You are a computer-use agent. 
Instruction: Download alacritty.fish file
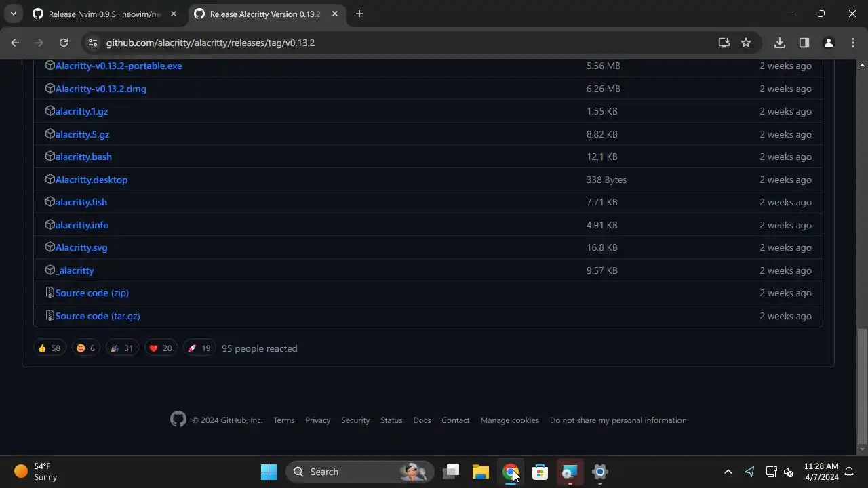pyautogui.click(x=81, y=202)
